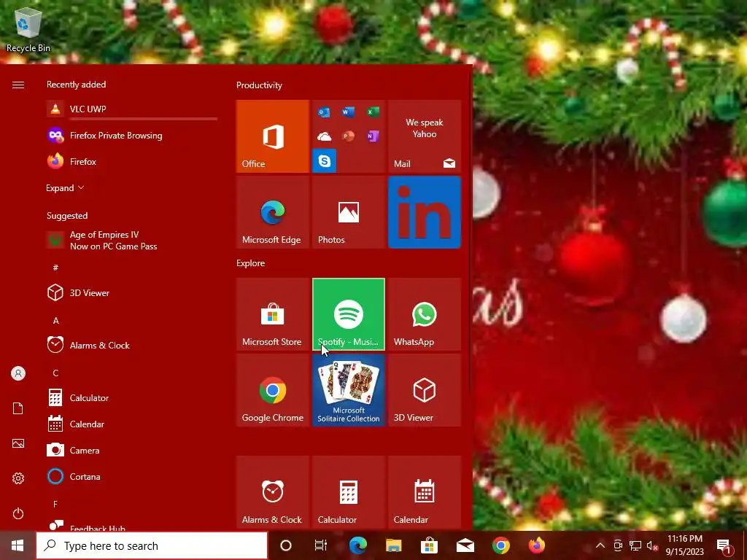
Task: Open Camera in the app list
Action: tap(132, 450)
